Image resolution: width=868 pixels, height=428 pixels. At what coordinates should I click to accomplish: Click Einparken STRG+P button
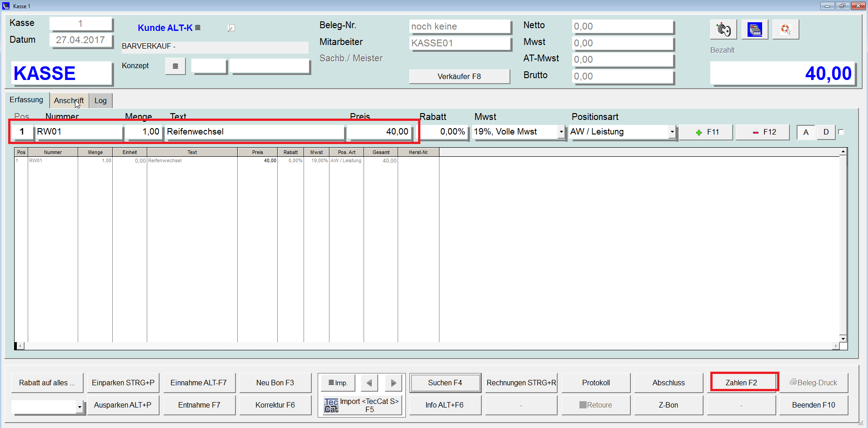123,383
